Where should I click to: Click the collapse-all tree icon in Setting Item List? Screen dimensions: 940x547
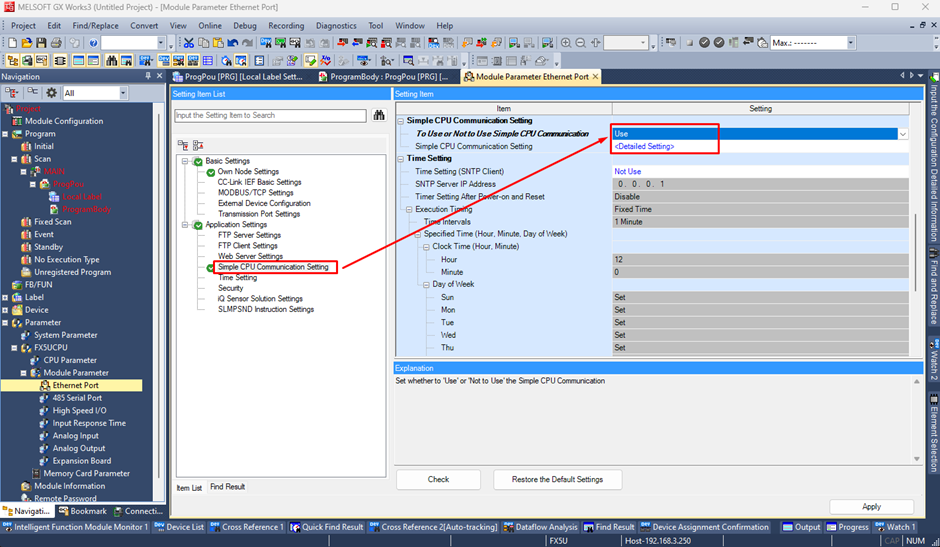pyautogui.click(x=198, y=145)
